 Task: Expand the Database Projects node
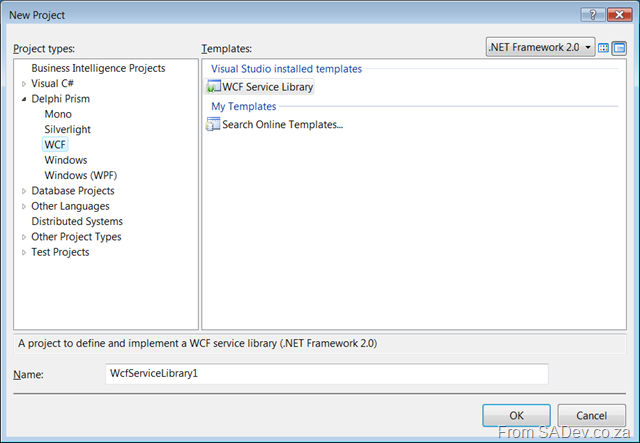point(24,191)
